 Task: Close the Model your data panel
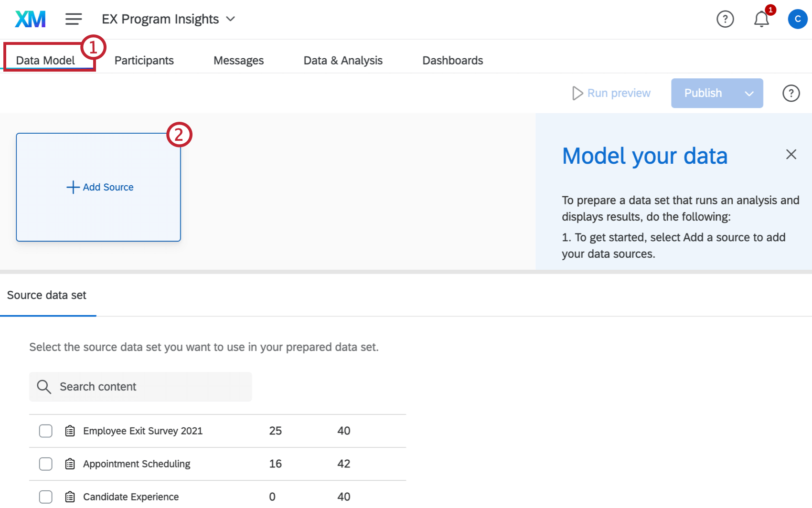pos(791,154)
